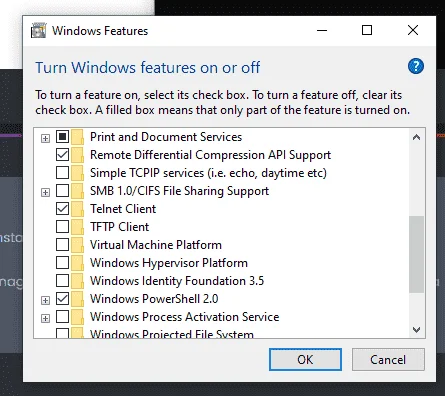Click OK to apply feature changes
The height and width of the screenshot is (396, 445).
pos(305,360)
